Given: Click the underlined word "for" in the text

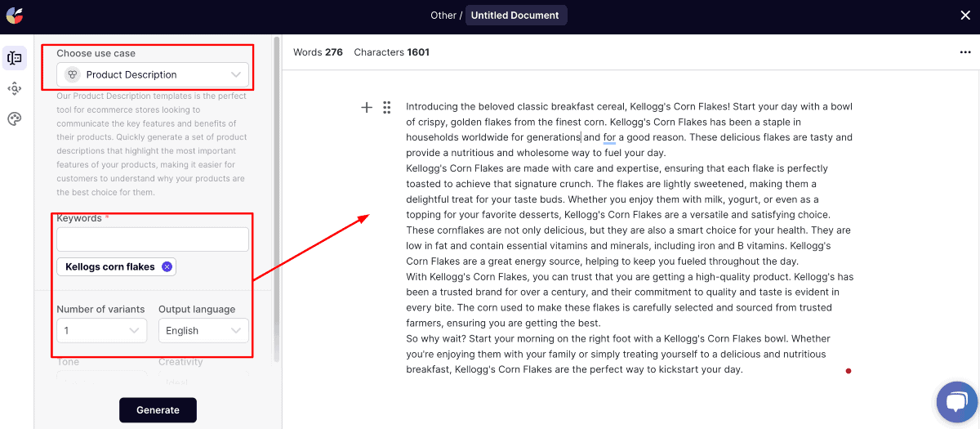Looking at the screenshot, I should click(609, 137).
